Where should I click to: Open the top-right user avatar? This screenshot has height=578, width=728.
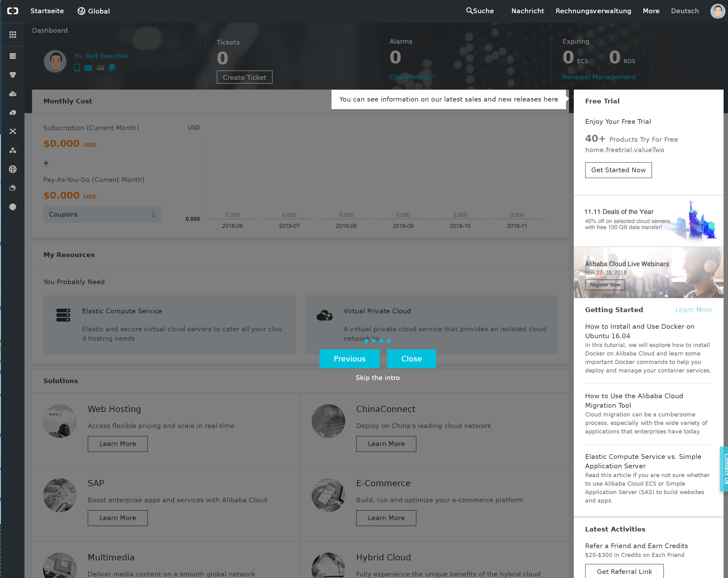[717, 11]
